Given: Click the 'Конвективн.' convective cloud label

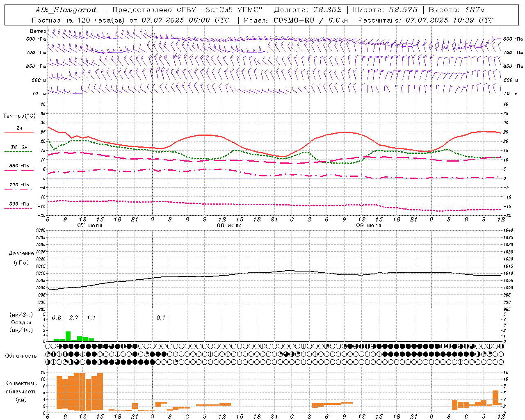Looking at the screenshot, I should [21, 383].
